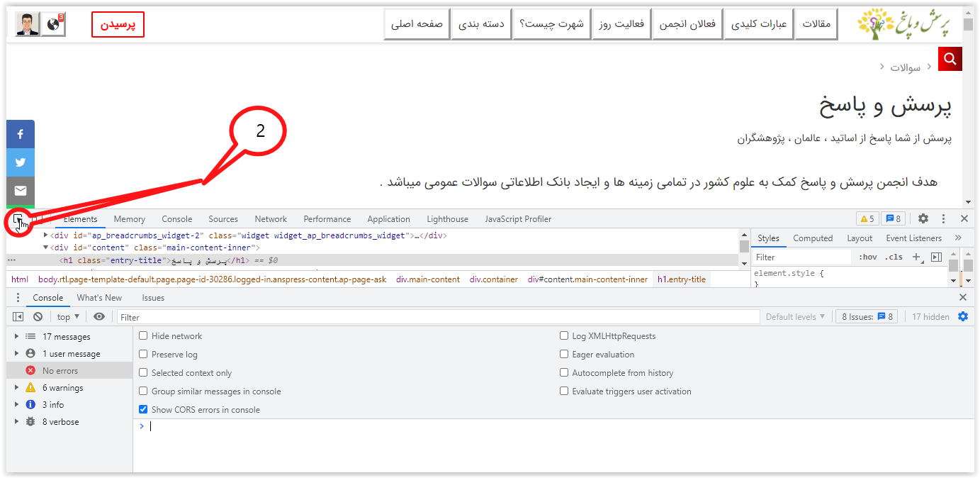
Task: Enable the Hide network checkbox
Action: (144, 336)
